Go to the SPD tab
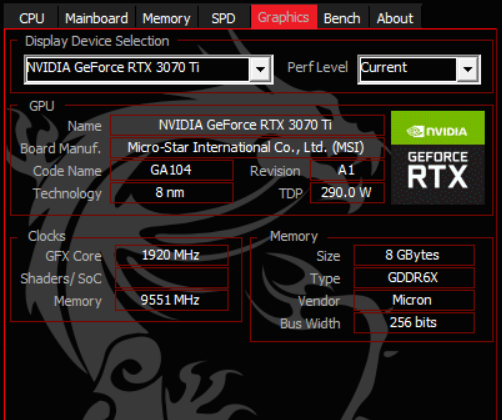502x420 pixels. 223,18
